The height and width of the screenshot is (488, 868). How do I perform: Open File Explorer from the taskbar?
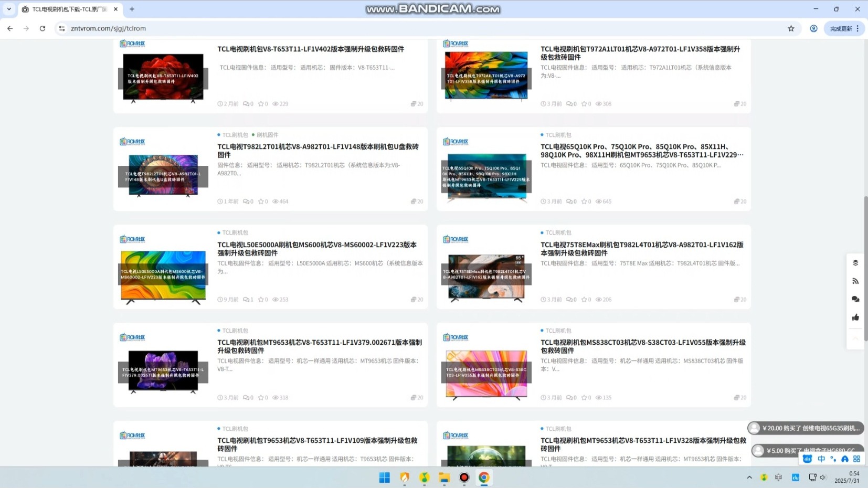[444, 478]
